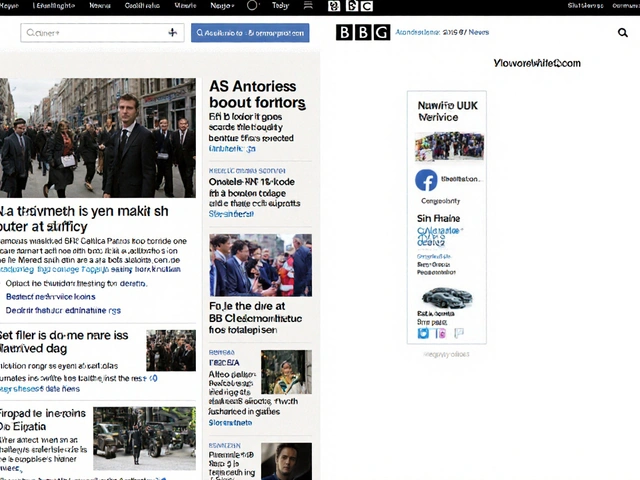
Task: Open 'I Efuniinght' in the top navigation bar
Action: 53,6
